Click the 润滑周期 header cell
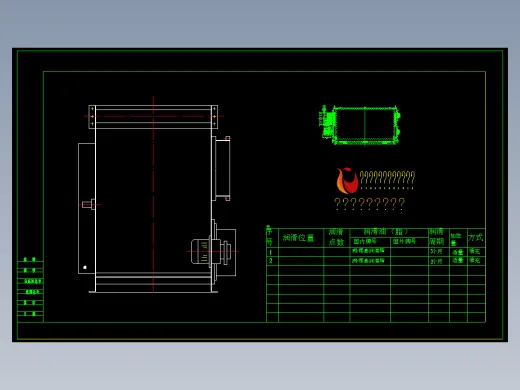The height and width of the screenshot is (390, 520). click(x=439, y=238)
